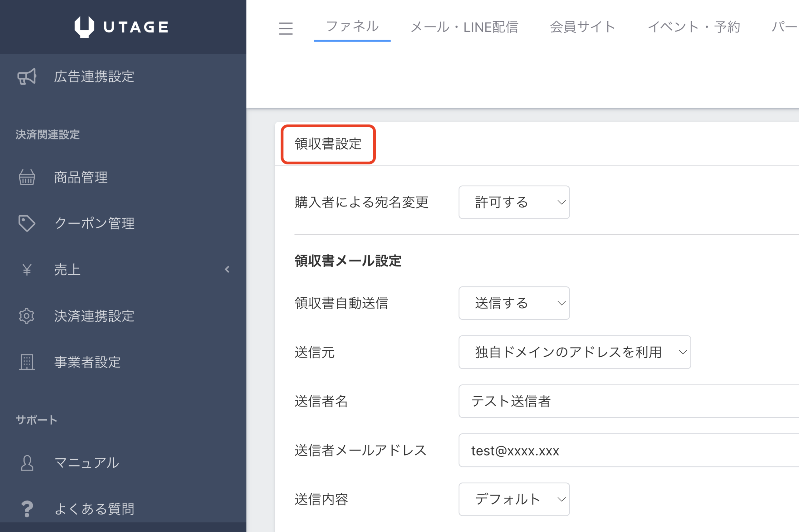Click the person icon for マニュアル
Viewport: 799px width, 532px height.
27,463
